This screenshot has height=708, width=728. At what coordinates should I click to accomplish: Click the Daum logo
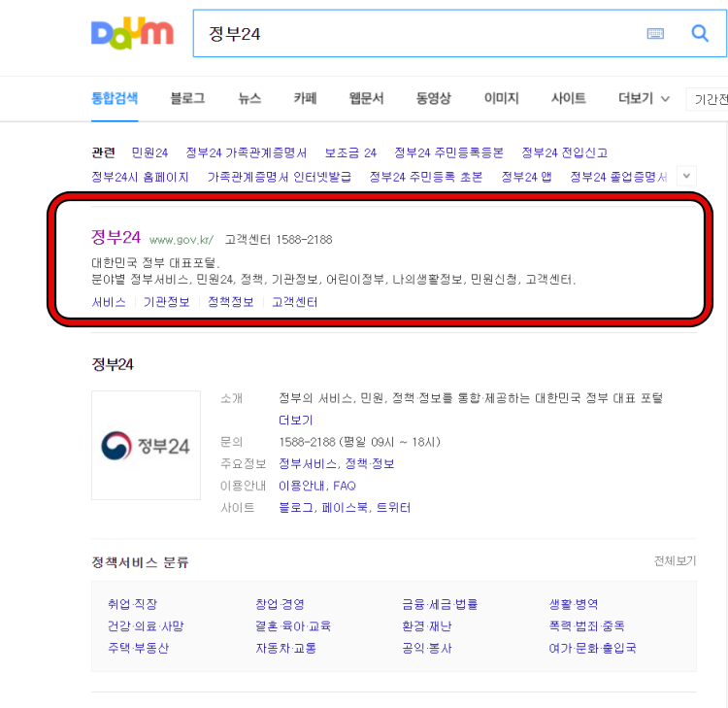click(132, 33)
